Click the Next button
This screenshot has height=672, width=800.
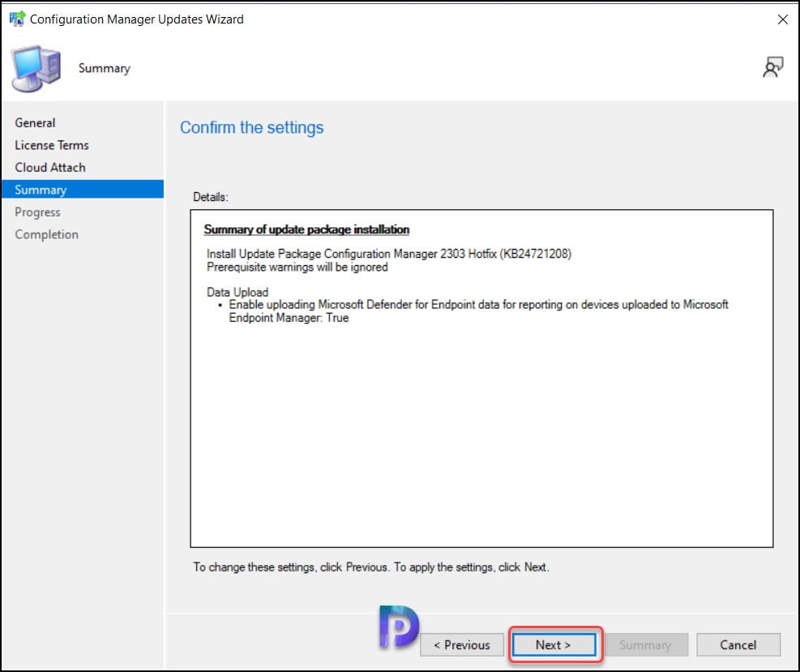pyautogui.click(x=554, y=645)
